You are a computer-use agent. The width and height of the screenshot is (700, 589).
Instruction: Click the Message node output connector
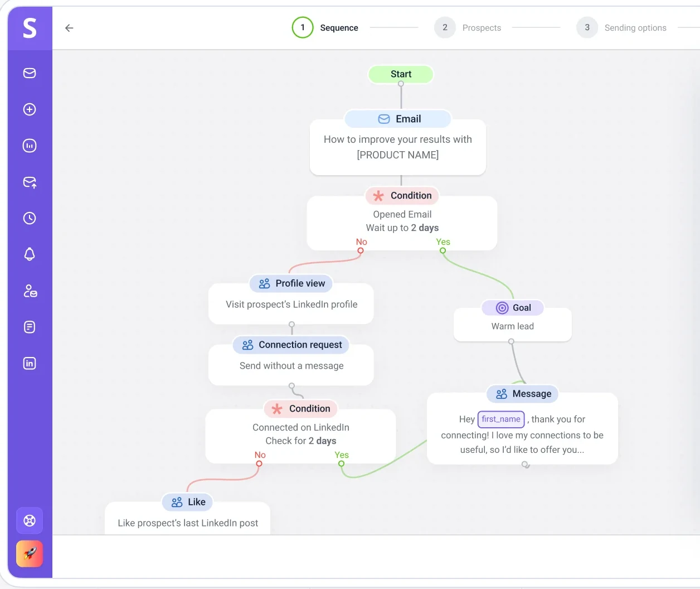tap(524, 464)
